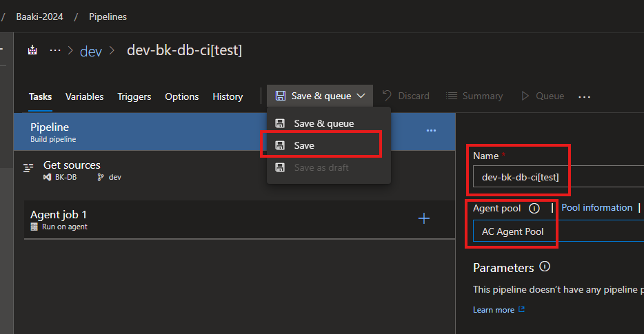Click the Save & queue toolbar floppy icon
This screenshot has height=334, width=644.
pyautogui.click(x=281, y=96)
